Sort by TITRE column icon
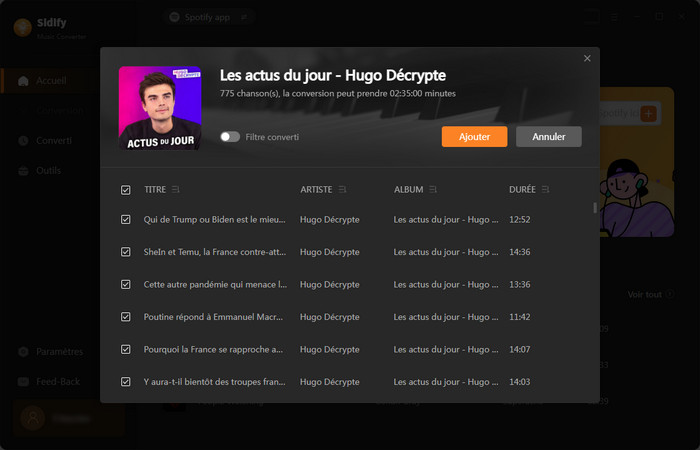The height and width of the screenshot is (450, 700). pyautogui.click(x=176, y=189)
